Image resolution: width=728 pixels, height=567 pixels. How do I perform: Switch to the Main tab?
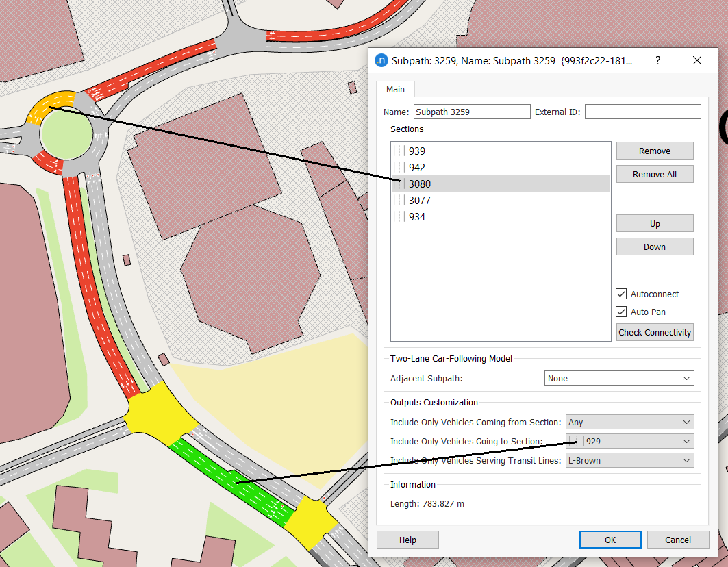[396, 89]
